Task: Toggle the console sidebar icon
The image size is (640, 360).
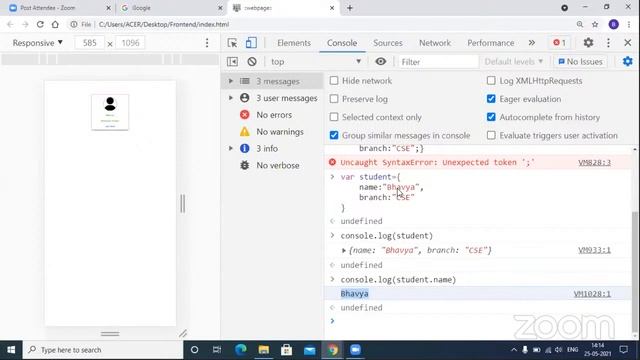Action: 232,62
